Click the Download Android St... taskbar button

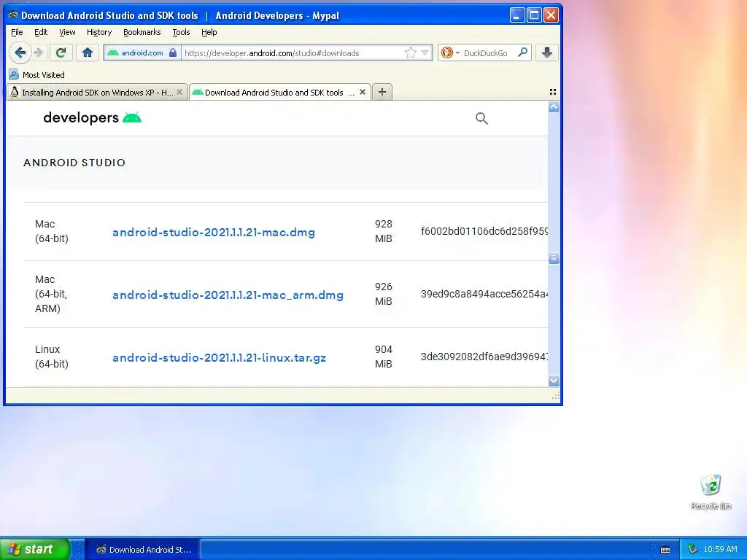144,550
